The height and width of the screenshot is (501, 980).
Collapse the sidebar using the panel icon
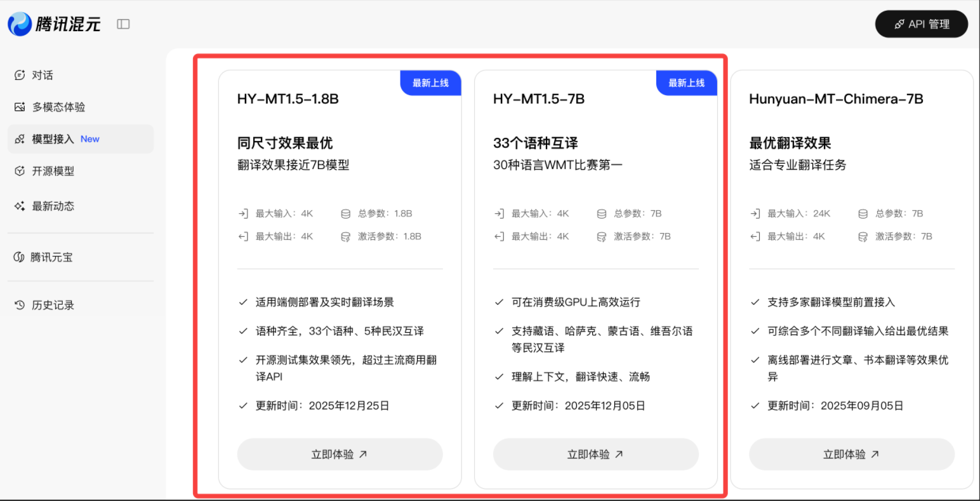pos(122,23)
